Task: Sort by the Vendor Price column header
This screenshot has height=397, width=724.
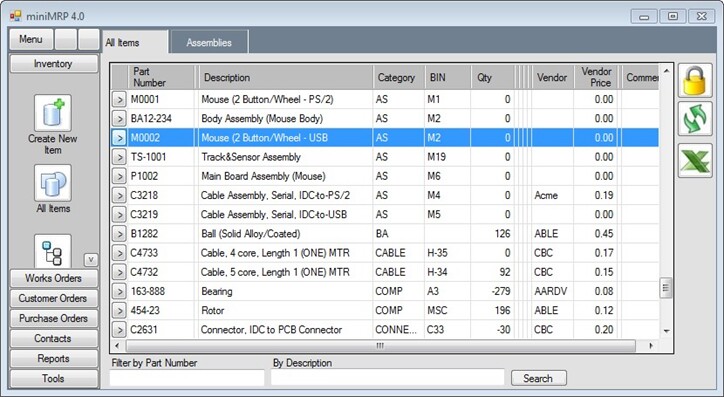Action: point(596,77)
